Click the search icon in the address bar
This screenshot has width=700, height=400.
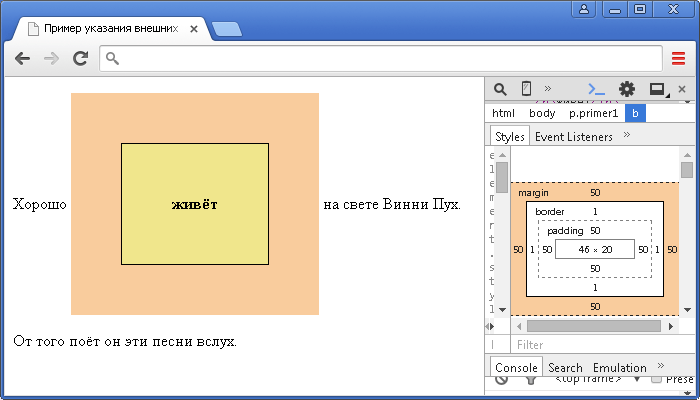click(112, 58)
